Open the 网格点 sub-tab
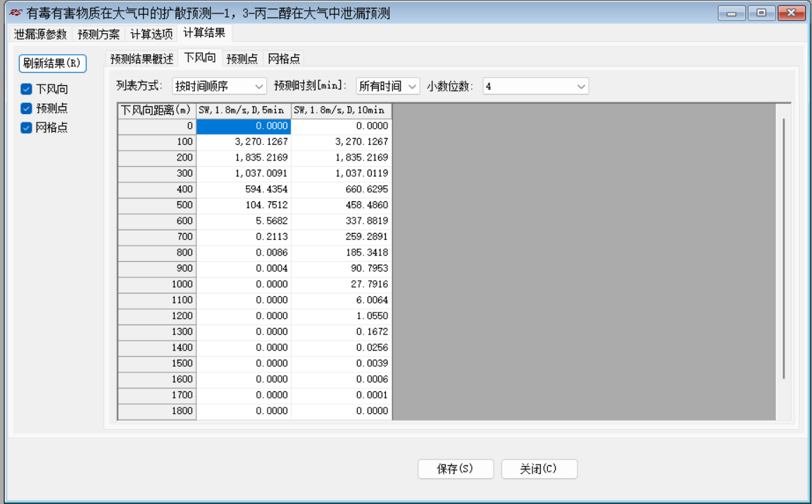Screen dimensions: 812x504 pos(284,58)
